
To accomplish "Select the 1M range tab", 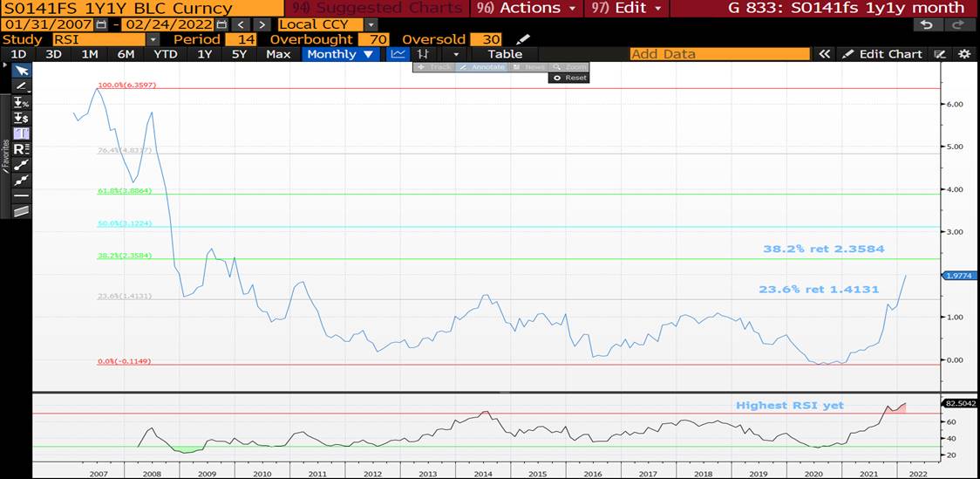I will [x=90, y=54].
